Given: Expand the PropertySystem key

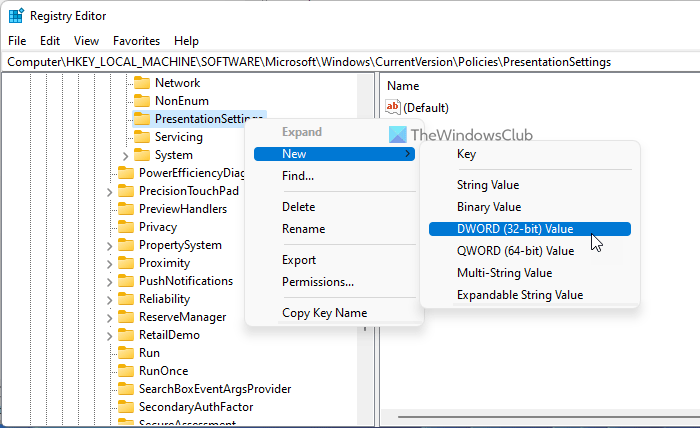Looking at the screenshot, I should [x=109, y=246].
